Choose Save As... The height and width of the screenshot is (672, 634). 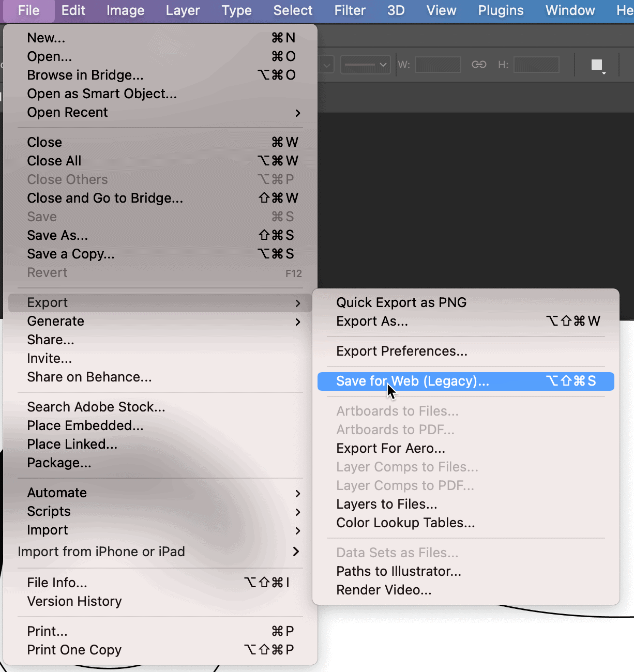click(160, 235)
